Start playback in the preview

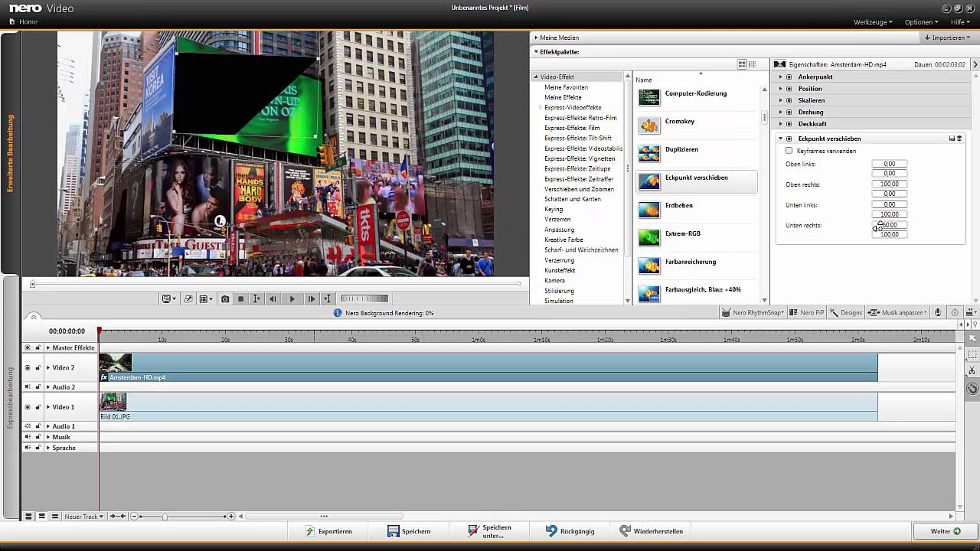[x=292, y=299]
